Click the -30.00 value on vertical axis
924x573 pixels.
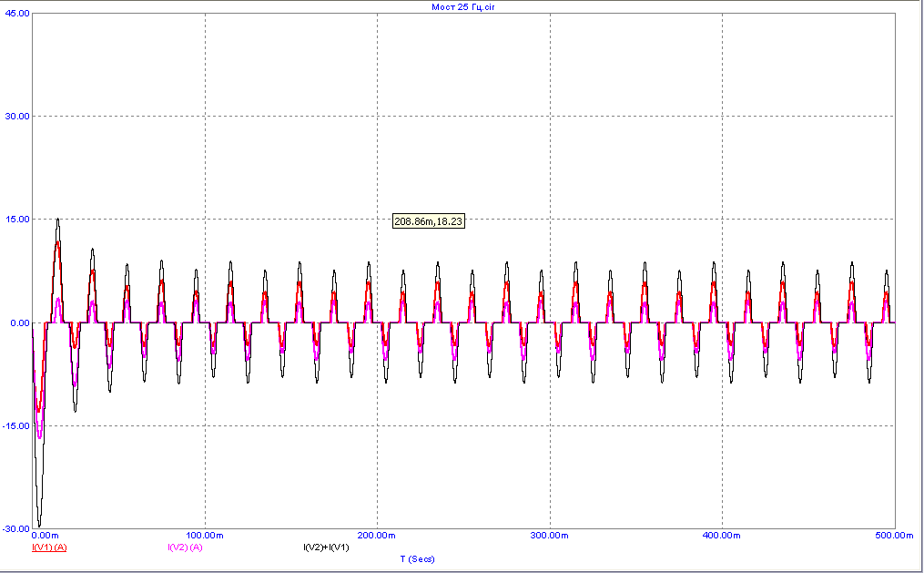pos(15,528)
